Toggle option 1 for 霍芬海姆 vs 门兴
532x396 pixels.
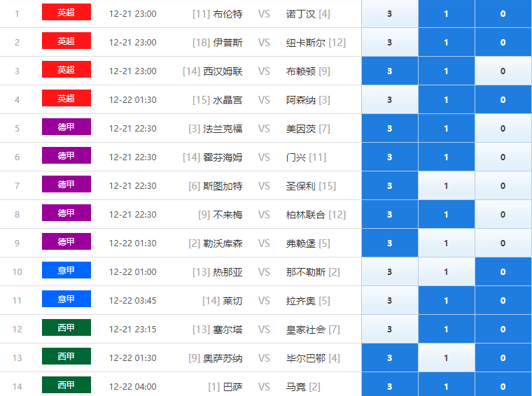pos(447,157)
